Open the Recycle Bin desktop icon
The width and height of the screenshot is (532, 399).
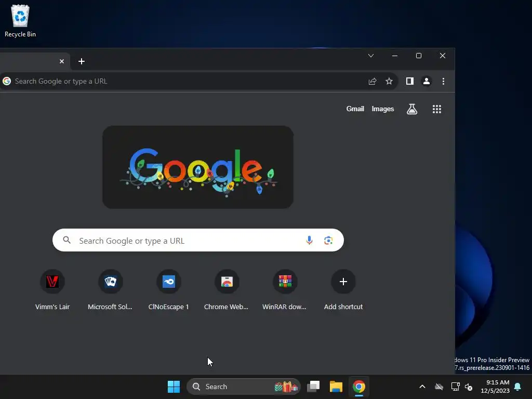pyautogui.click(x=20, y=21)
